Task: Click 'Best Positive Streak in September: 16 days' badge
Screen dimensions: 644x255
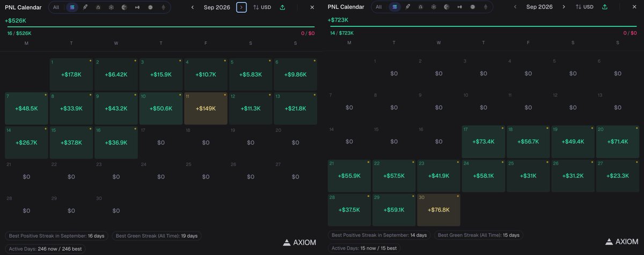Action: (x=57, y=236)
